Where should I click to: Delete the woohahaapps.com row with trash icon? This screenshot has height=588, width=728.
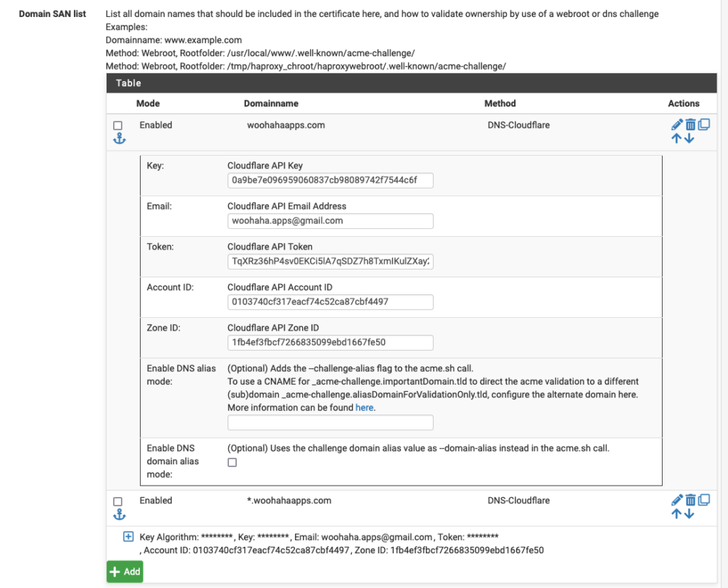(x=690, y=124)
